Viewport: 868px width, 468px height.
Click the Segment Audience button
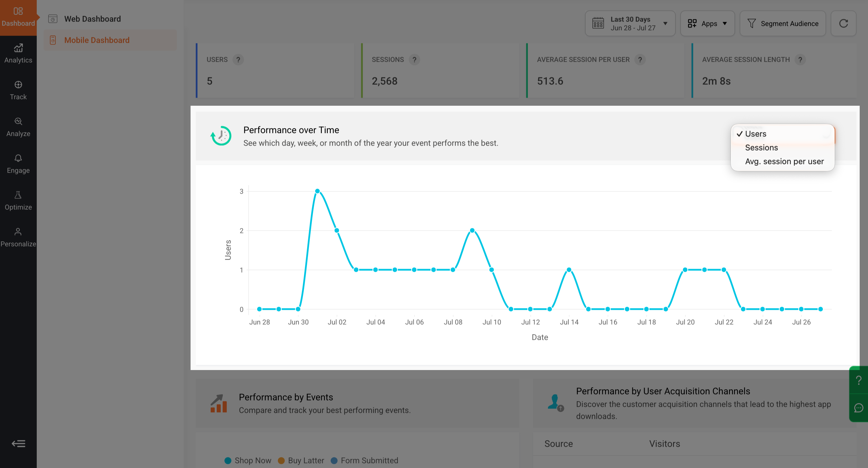coord(782,23)
